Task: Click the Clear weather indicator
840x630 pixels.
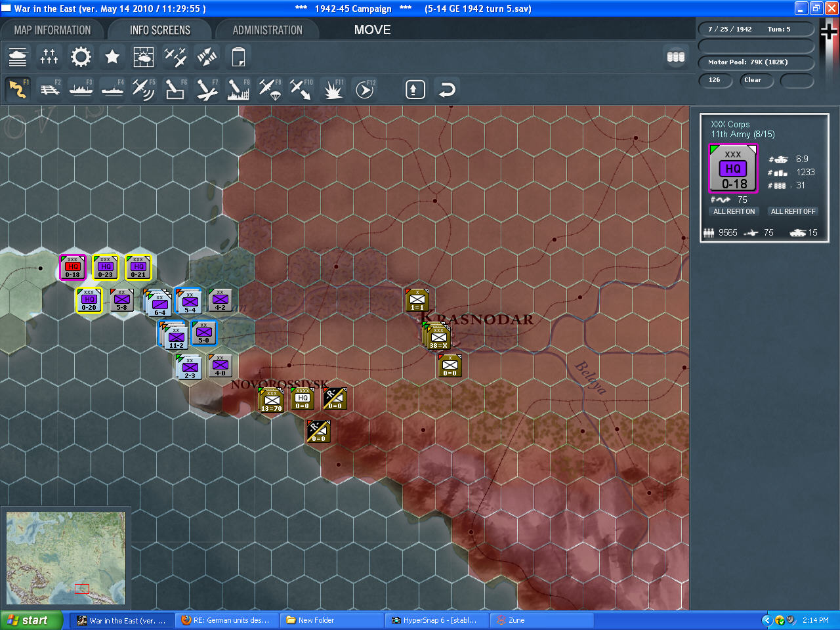Action: (757, 80)
